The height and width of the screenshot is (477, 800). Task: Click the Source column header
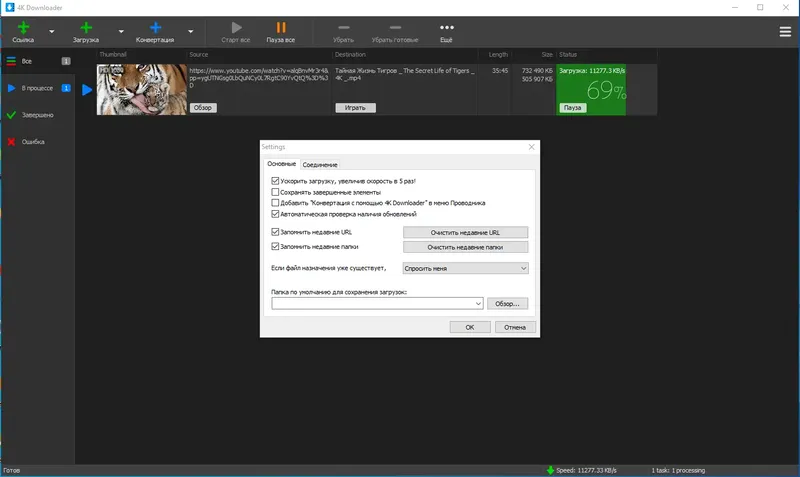198,55
